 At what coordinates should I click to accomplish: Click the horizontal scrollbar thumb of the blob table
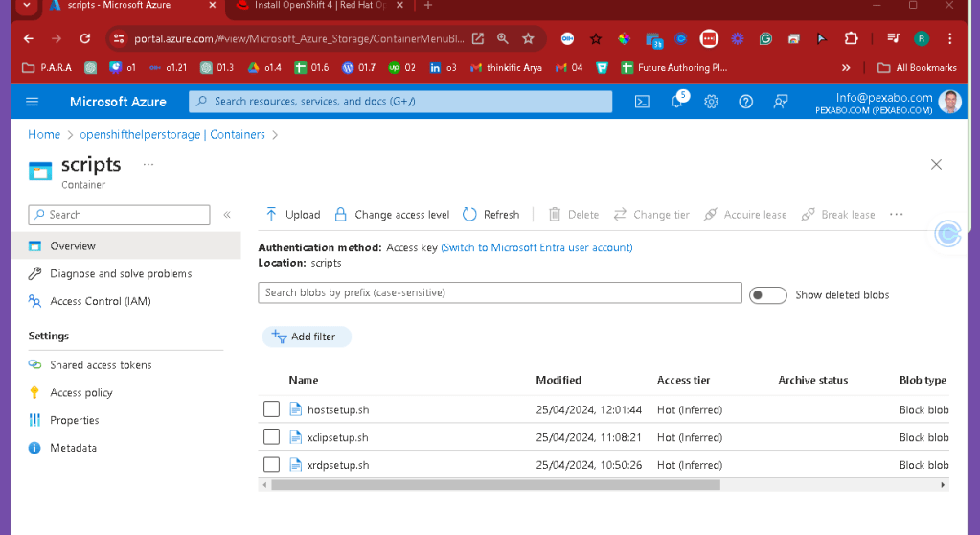[495, 485]
